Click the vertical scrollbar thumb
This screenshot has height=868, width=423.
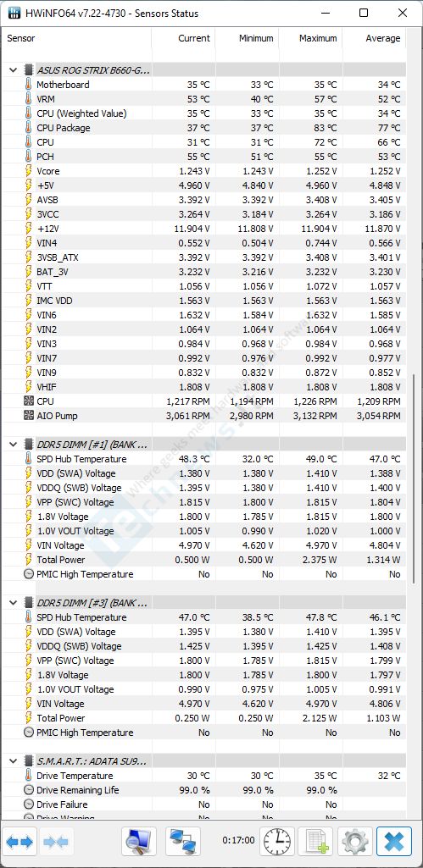point(413,478)
